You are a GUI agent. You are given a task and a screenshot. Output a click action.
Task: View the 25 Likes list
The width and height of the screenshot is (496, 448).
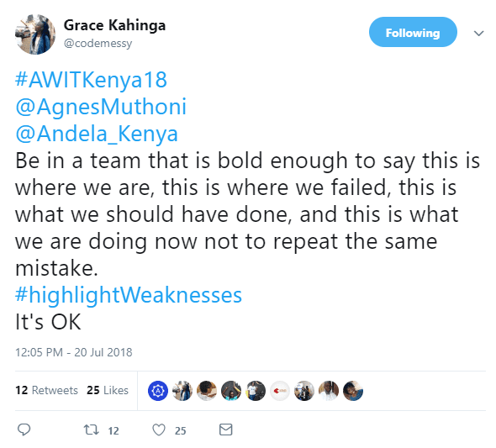[108, 390]
